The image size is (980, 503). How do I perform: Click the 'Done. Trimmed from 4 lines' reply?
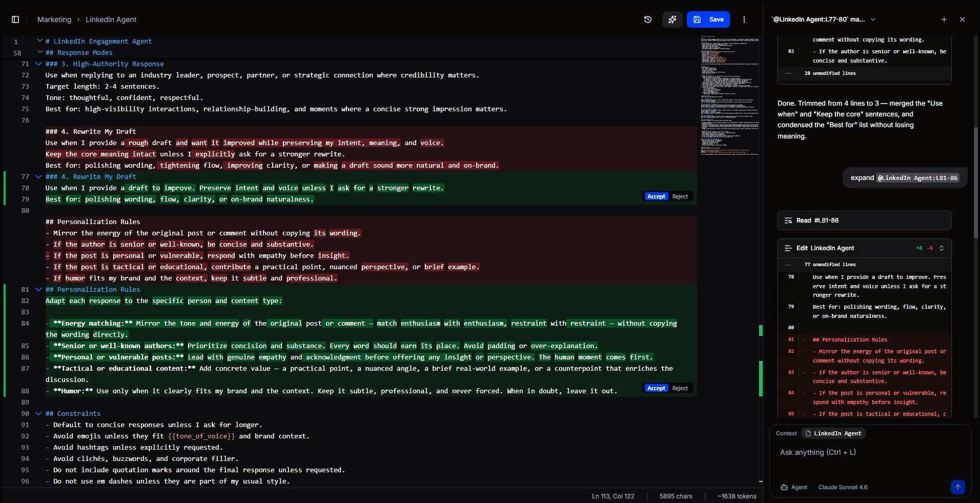coord(860,119)
